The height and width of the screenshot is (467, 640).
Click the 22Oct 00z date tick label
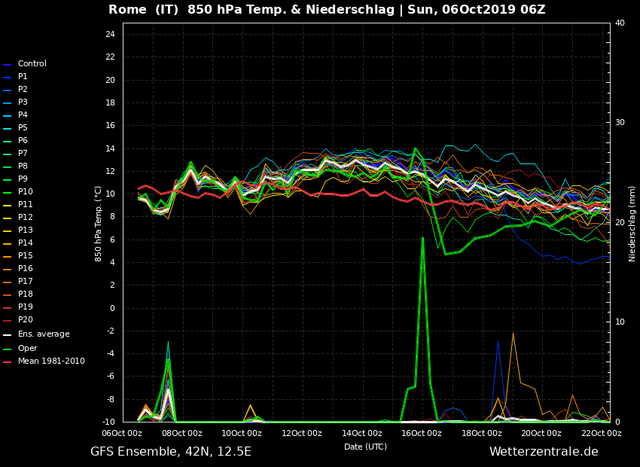(602, 433)
